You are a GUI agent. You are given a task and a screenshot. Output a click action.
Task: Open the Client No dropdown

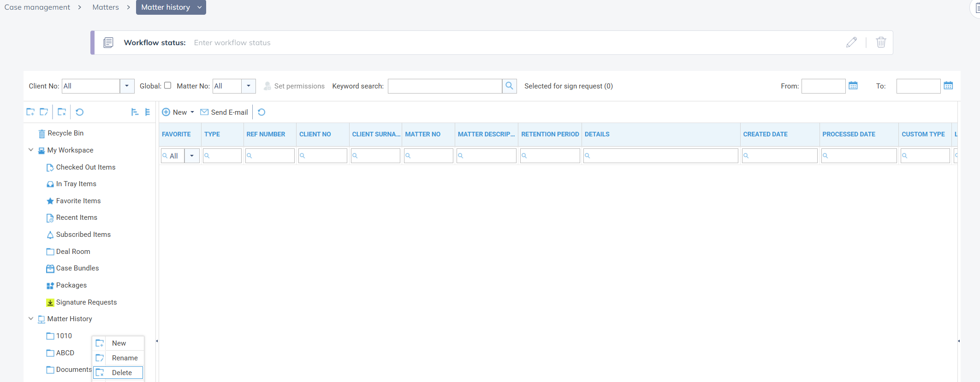coord(127,86)
